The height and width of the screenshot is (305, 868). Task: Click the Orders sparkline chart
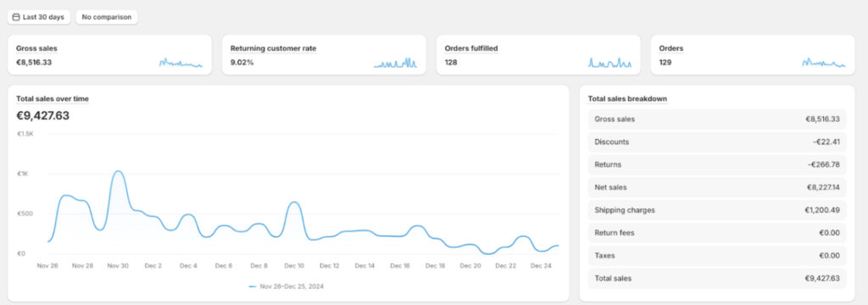[x=824, y=63]
